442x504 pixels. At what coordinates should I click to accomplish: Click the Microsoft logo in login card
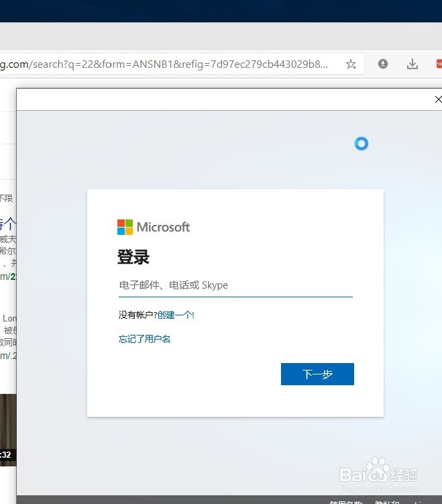coord(153,227)
